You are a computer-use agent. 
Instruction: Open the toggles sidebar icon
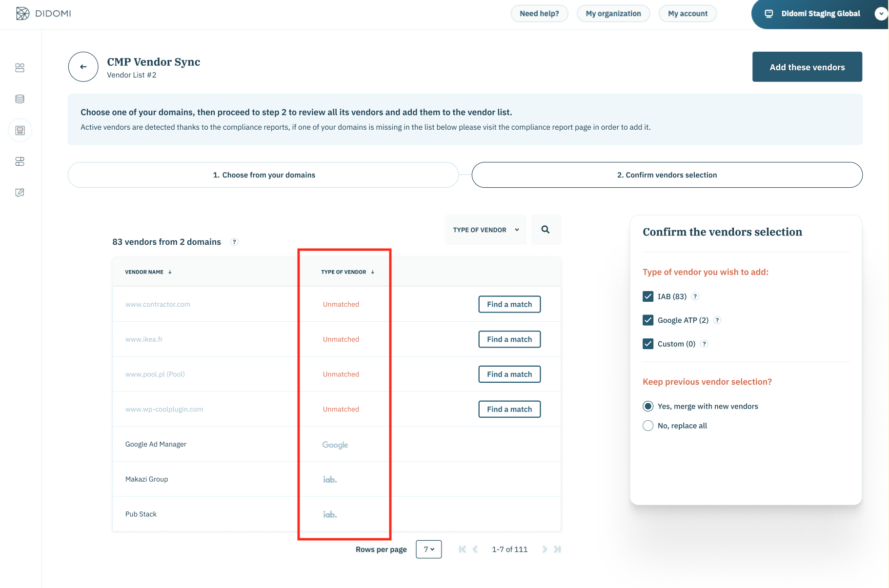tap(20, 161)
